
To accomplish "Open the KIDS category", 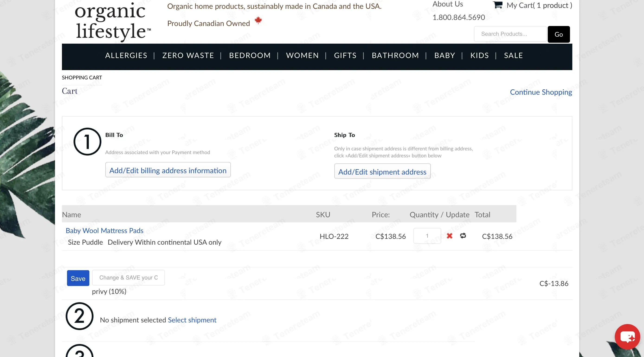I will coord(480,55).
